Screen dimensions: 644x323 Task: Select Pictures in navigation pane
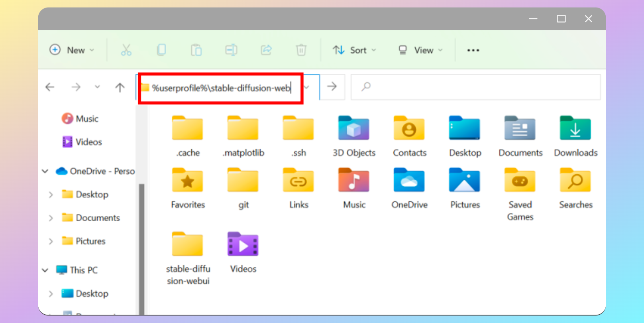point(84,241)
